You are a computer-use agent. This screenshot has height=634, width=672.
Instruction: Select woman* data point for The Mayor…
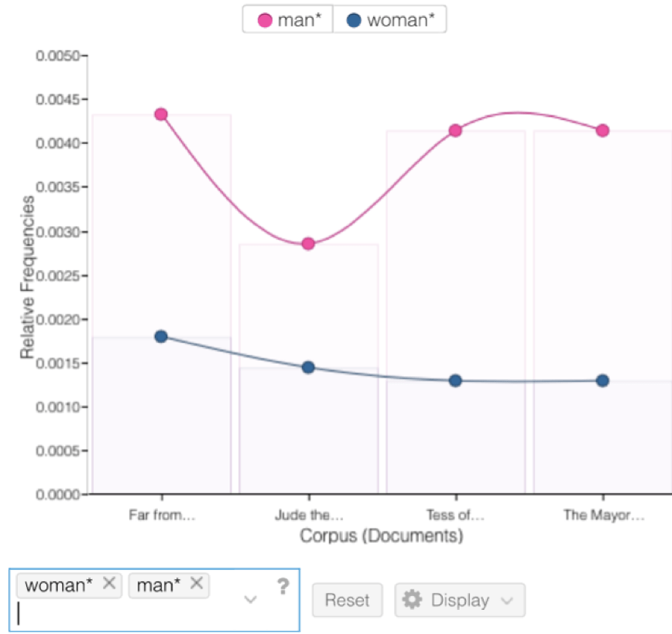click(x=602, y=381)
